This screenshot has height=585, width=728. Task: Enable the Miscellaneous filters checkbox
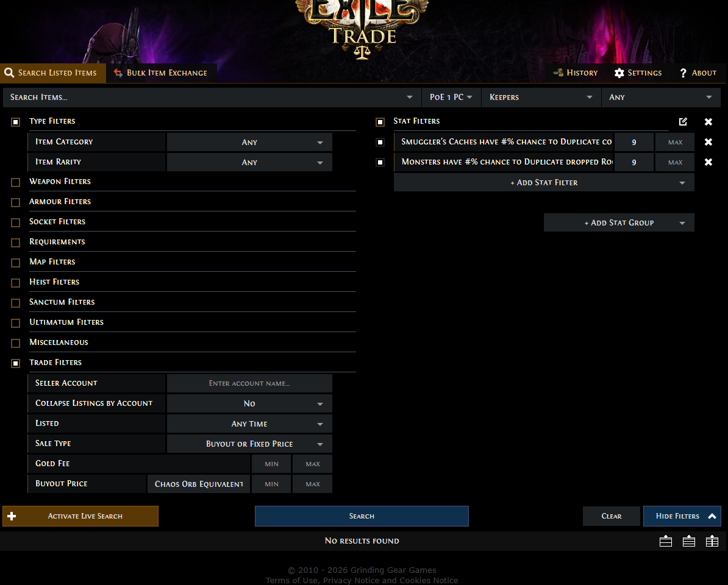point(16,343)
